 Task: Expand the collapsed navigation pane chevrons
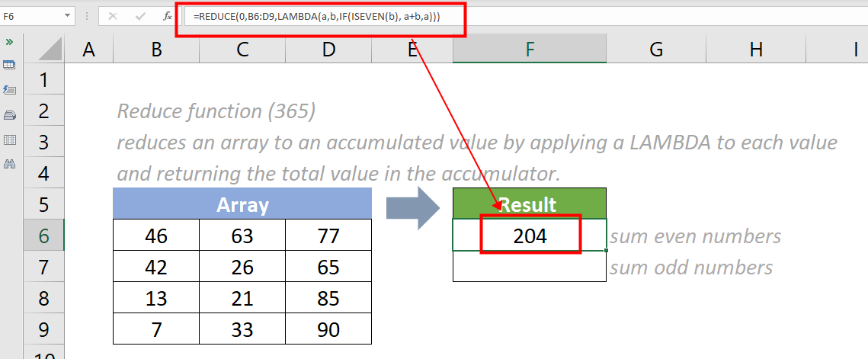click(9, 42)
